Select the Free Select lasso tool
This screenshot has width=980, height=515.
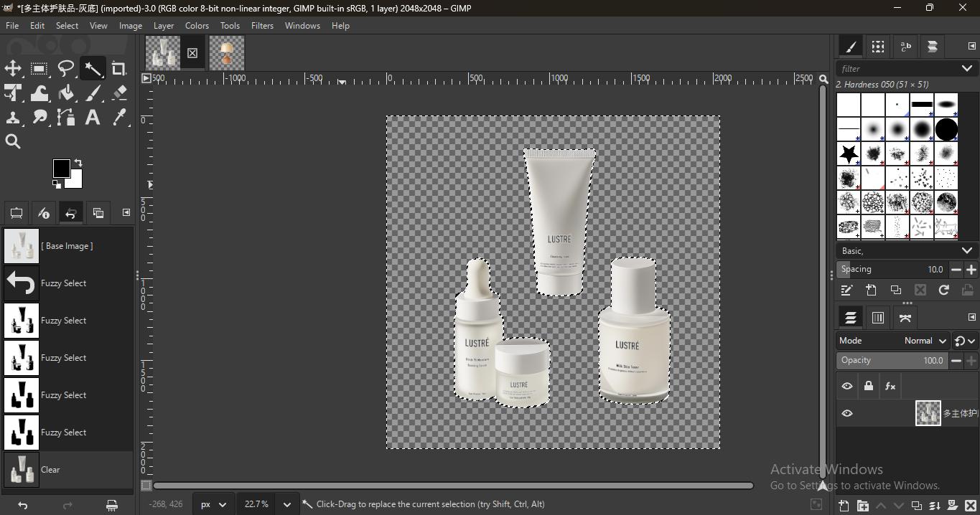click(66, 69)
